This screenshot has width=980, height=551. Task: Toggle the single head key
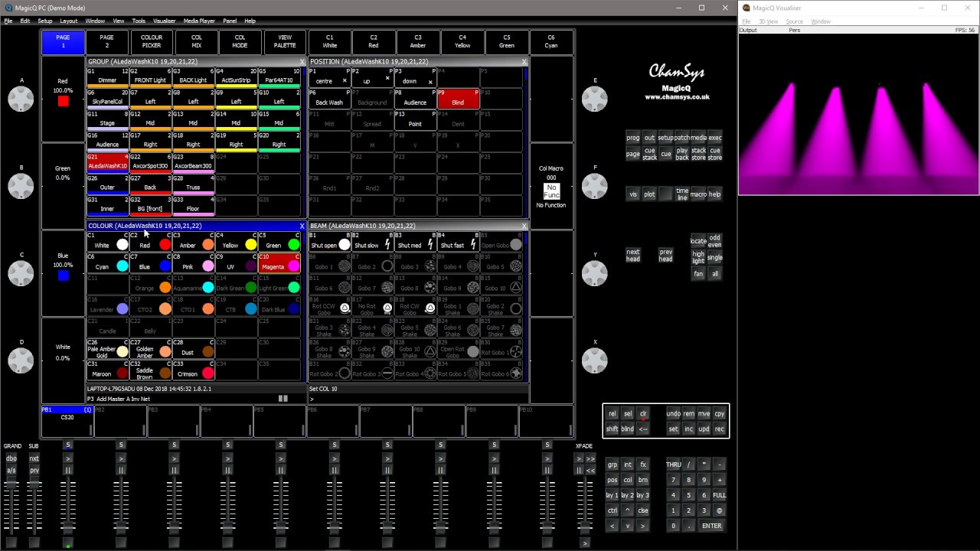[714, 257]
